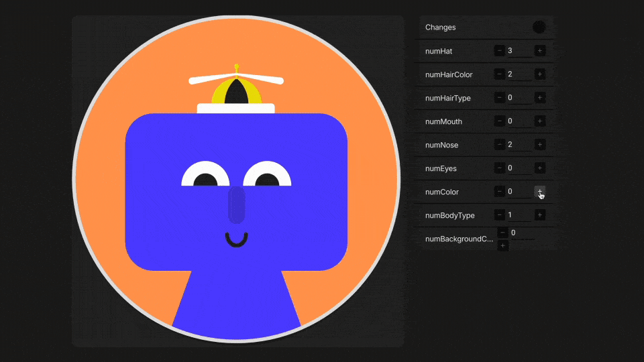The image size is (644, 362).
Task: Decrease numHairType with its minus button
Action: (x=499, y=97)
